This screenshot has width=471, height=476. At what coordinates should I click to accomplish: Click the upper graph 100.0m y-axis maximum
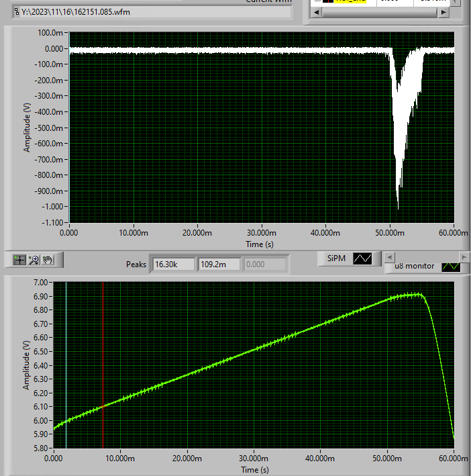pos(50,33)
